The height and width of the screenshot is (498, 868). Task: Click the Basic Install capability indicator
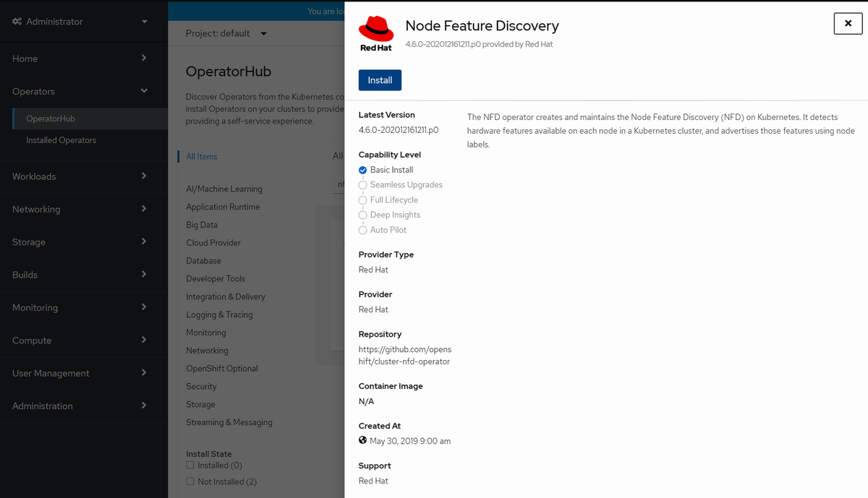tap(363, 170)
